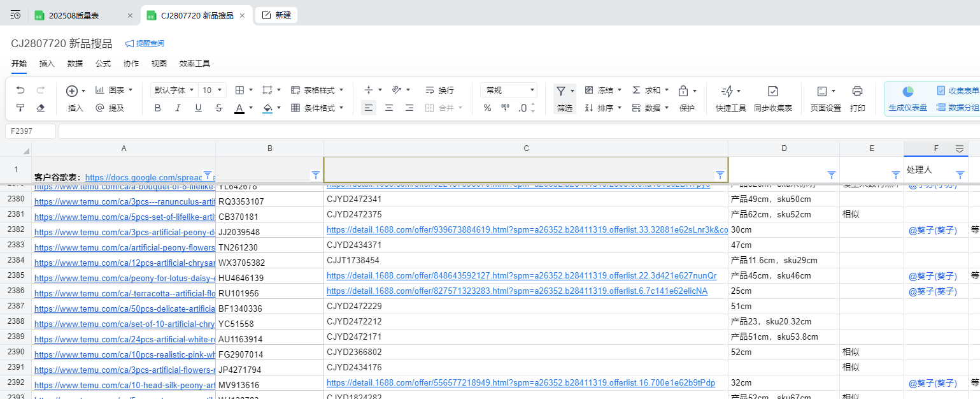Image resolution: width=980 pixels, height=399 pixels.
Task: Center-align the cell text
Action: click(x=389, y=108)
